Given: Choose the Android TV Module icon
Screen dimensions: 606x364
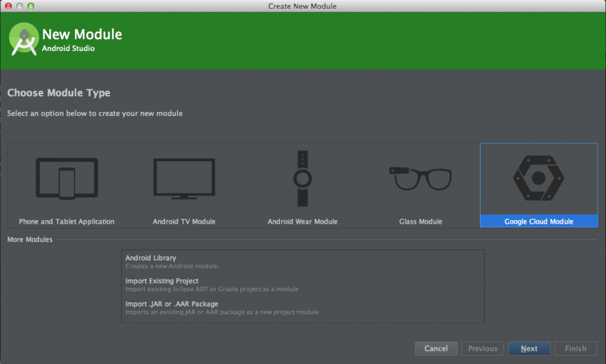Looking at the screenshot, I should coord(184,179).
